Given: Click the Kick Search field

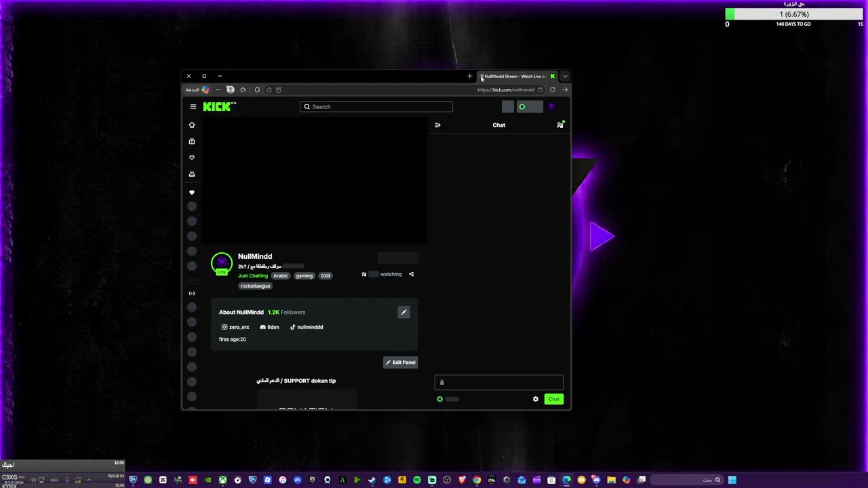Looking at the screenshot, I should (x=376, y=106).
